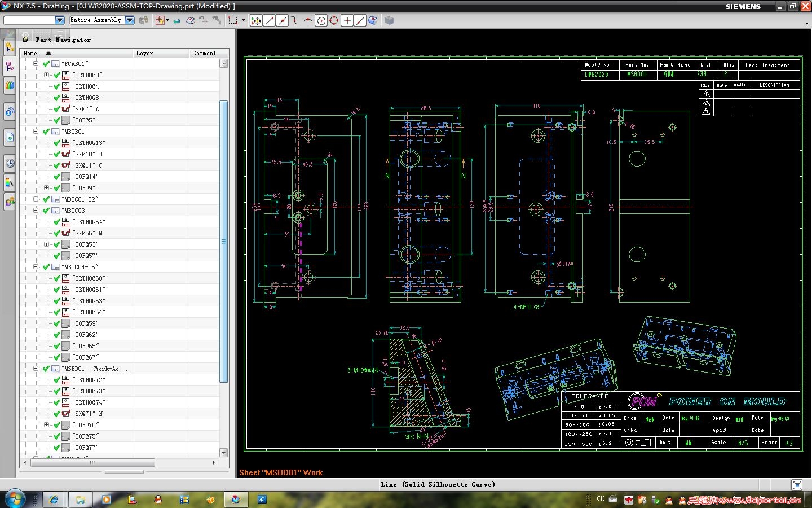
Task: Toggle the green check on "TOP@14"
Action: [57, 177]
